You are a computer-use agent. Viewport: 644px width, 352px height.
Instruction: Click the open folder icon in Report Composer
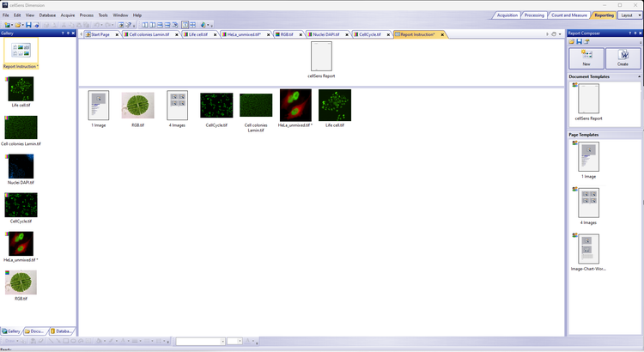click(x=572, y=41)
